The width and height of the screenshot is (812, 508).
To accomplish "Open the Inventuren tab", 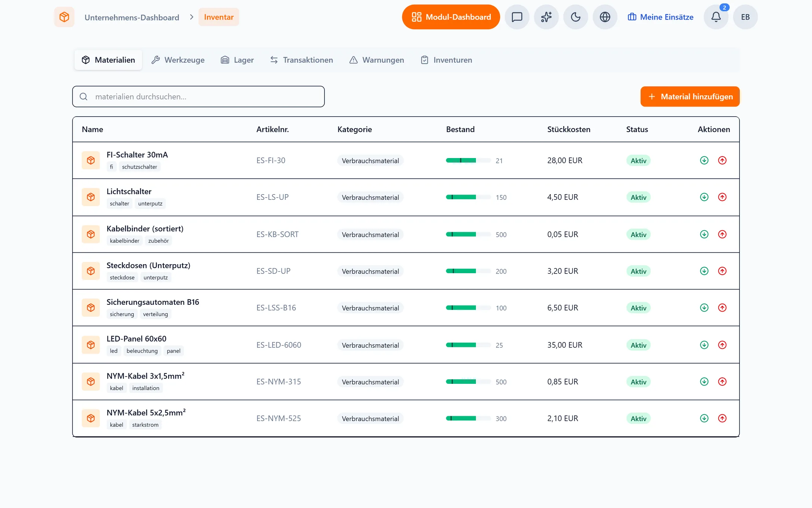I will pyautogui.click(x=446, y=60).
